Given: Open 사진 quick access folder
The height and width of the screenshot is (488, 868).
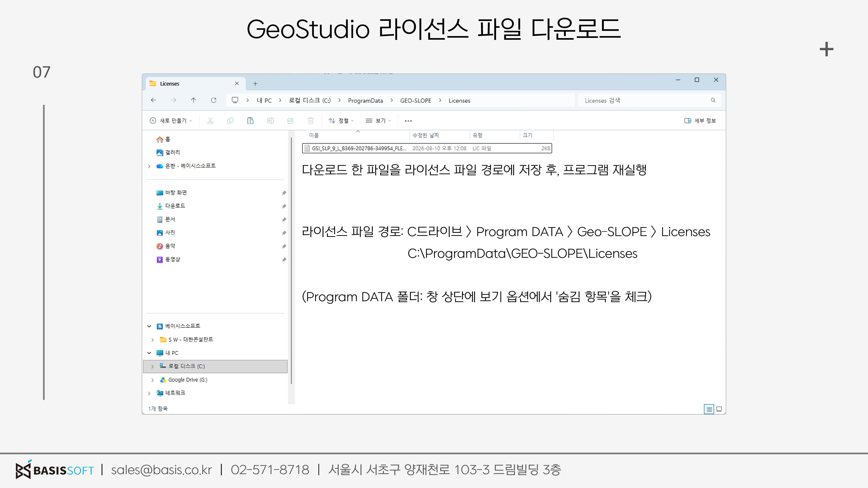Looking at the screenshot, I should pos(166,233).
